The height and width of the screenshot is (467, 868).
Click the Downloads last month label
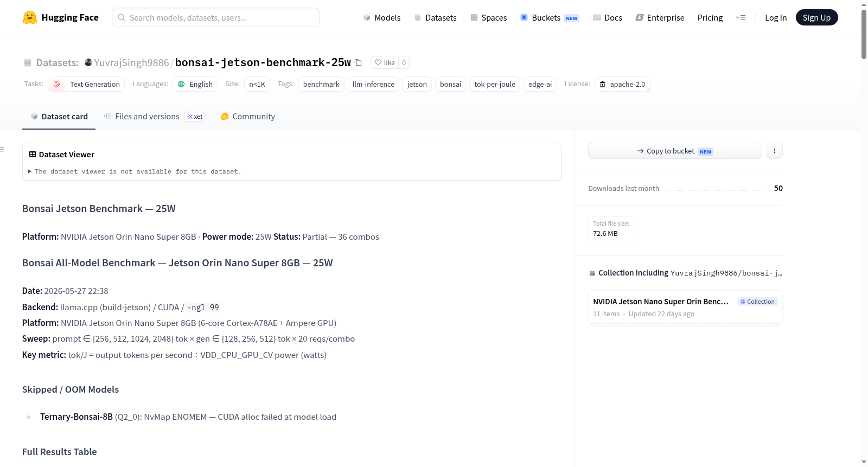[624, 188]
